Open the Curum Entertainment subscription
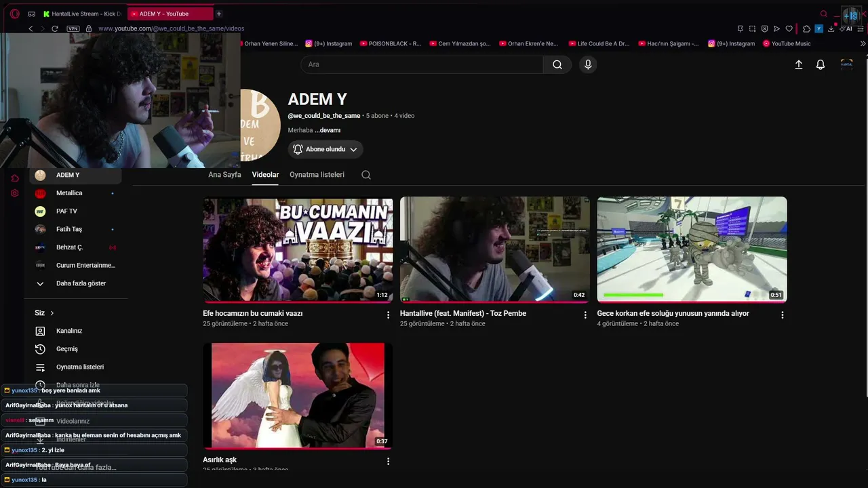Viewport: 868px width, 488px height. (75, 266)
